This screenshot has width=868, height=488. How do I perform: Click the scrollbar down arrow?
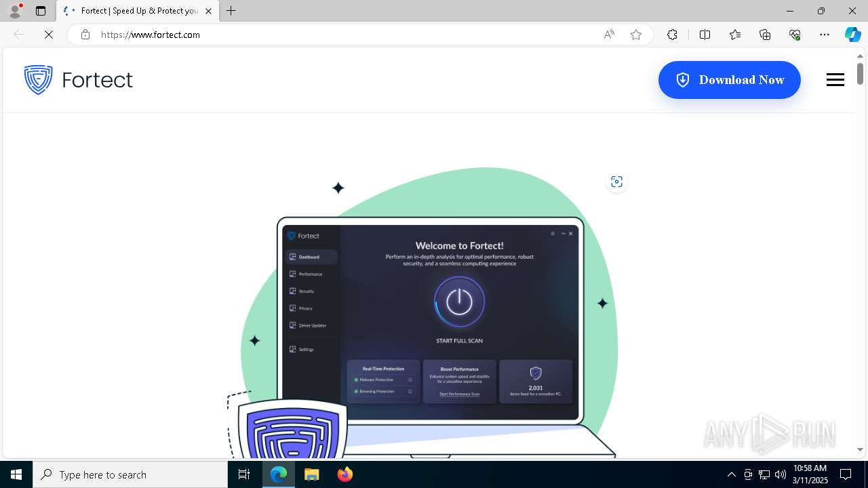click(860, 449)
